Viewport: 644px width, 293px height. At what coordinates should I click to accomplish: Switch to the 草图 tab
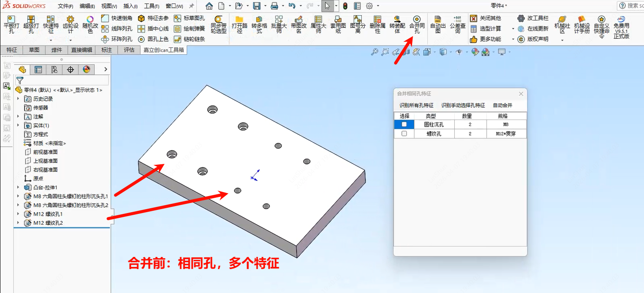(34, 50)
